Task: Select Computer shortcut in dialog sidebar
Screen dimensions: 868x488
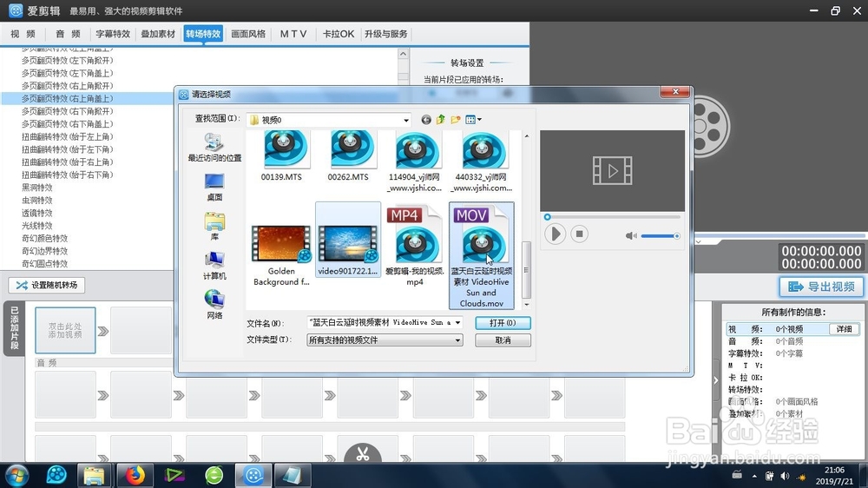Action: coord(214,266)
